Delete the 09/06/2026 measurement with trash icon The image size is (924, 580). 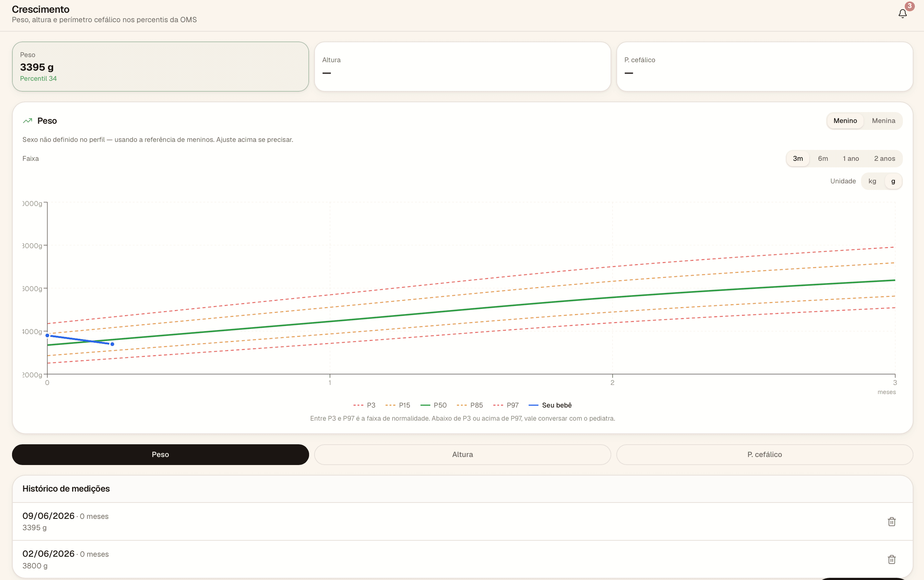(x=892, y=522)
